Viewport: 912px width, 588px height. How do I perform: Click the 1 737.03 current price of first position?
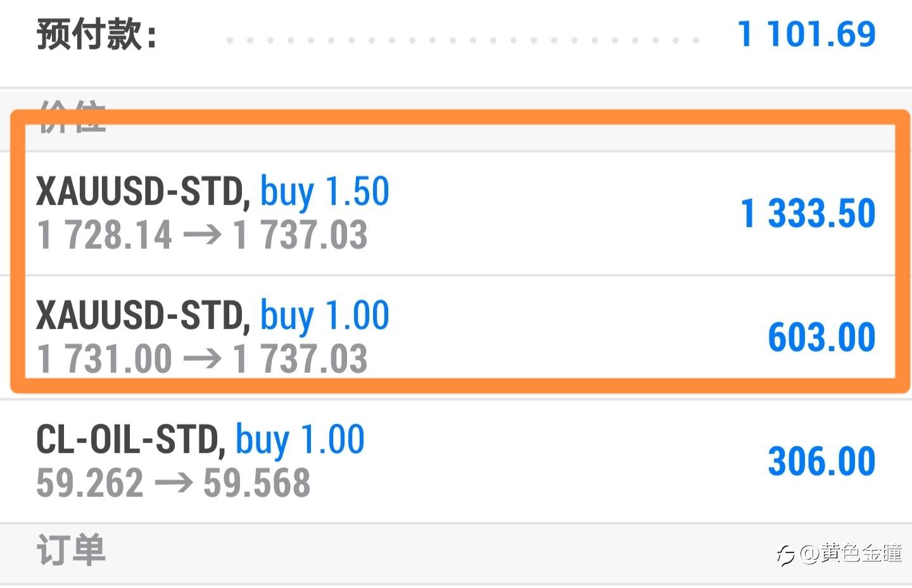[x=300, y=235]
